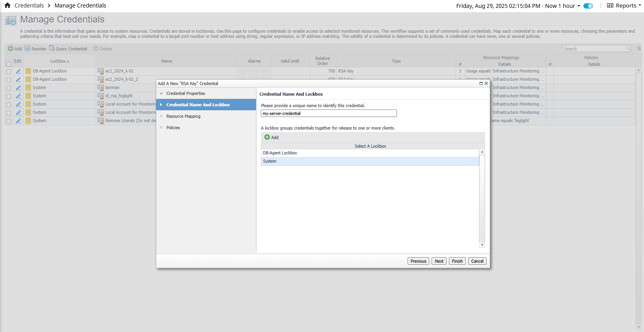Open the table column settings icon

click(639, 49)
